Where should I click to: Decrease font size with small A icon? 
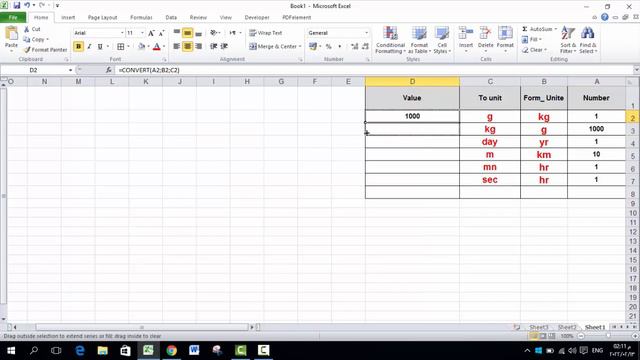click(x=161, y=33)
